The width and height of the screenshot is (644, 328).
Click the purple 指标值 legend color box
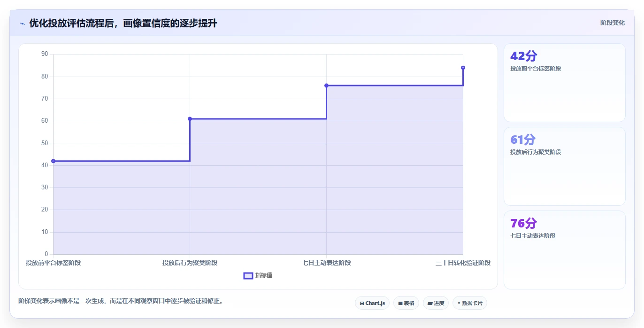click(x=248, y=275)
